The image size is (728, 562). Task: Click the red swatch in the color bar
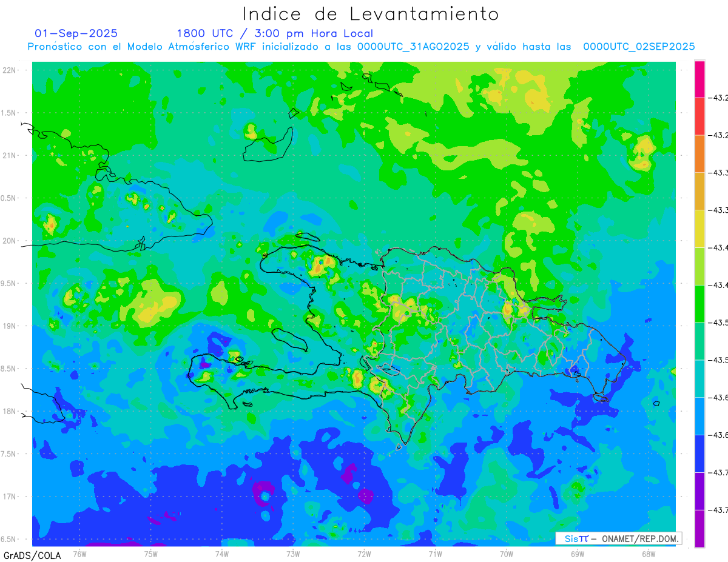(x=699, y=116)
